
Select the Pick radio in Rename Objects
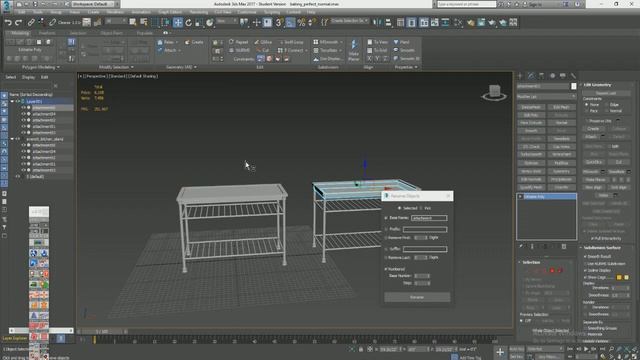[x=421, y=208]
